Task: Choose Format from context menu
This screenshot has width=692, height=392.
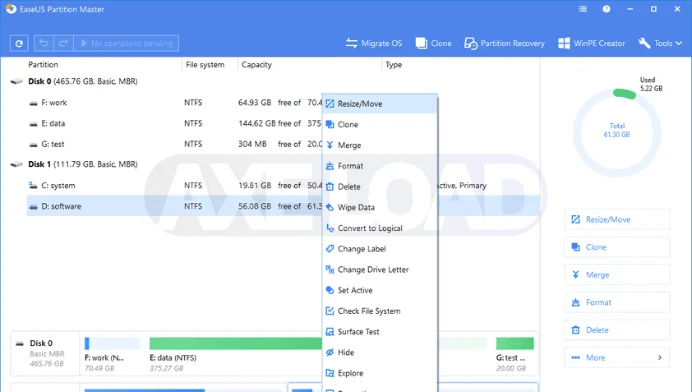Action: pos(380,166)
